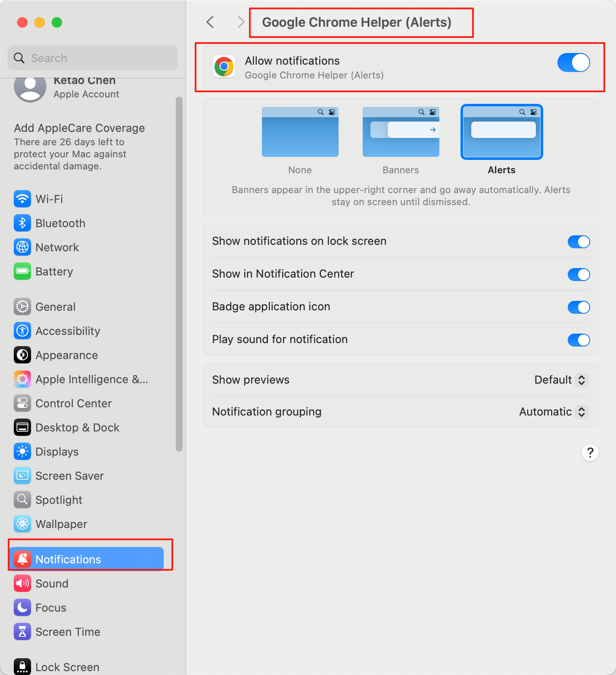The image size is (616, 675).
Task: Click the Notifications bell icon
Action: (x=22, y=559)
